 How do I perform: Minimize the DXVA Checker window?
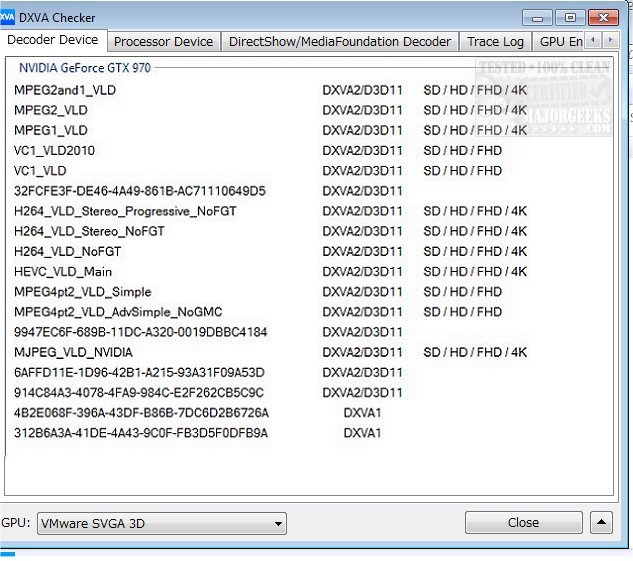[x=539, y=17]
